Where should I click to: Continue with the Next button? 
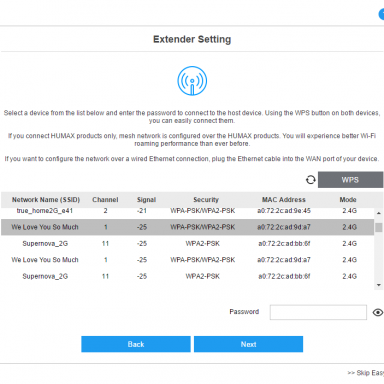248,344
